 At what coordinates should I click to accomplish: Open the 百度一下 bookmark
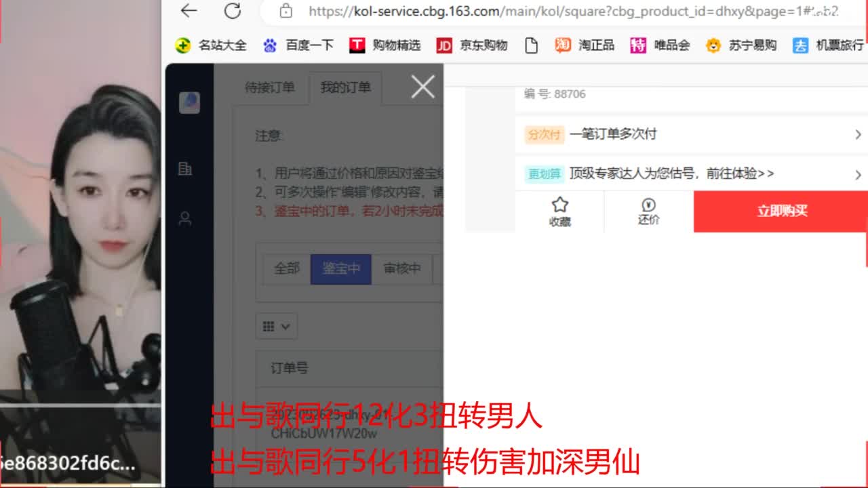(x=309, y=45)
